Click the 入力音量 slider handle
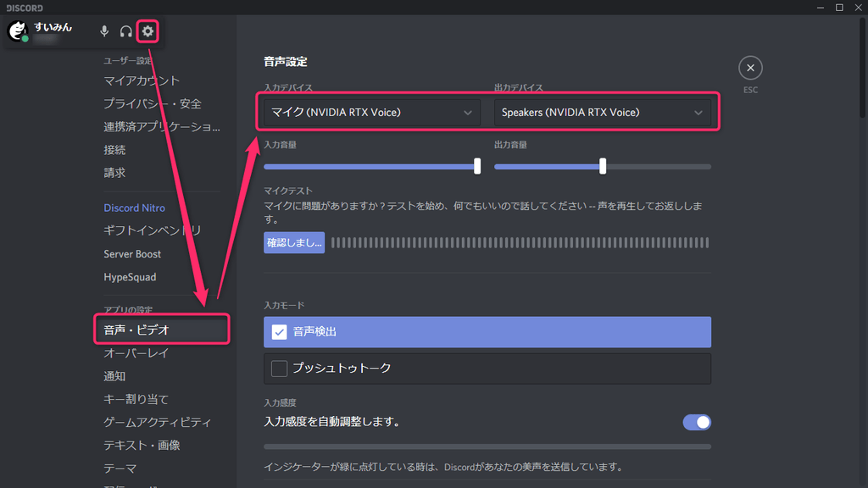The height and width of the screenshot is (488, 868). 477,166
